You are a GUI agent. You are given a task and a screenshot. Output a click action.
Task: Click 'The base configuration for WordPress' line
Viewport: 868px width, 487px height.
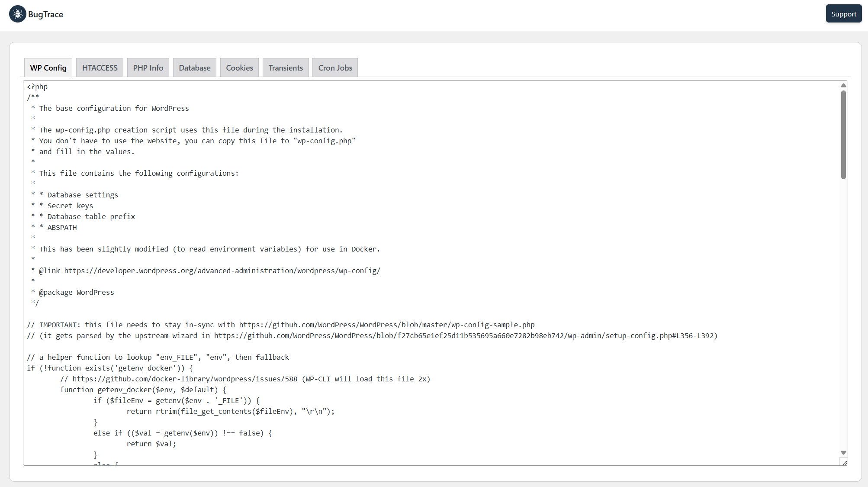coord(110,108)
